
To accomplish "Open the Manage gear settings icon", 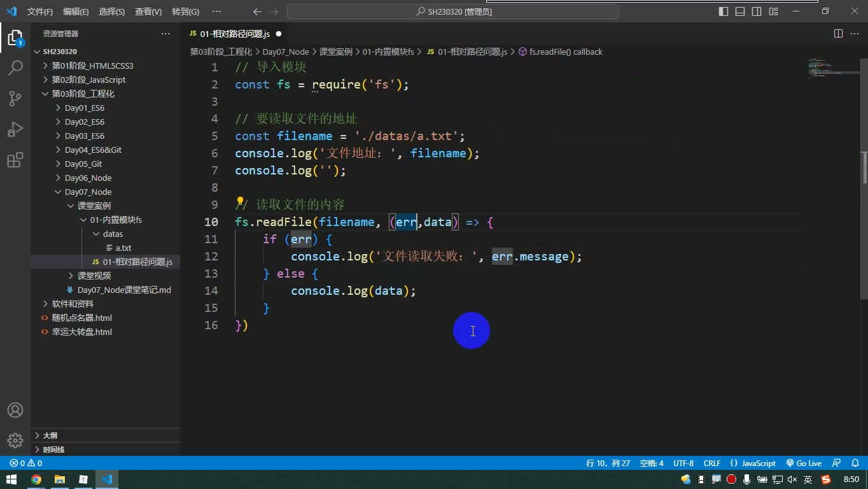I will click(15, 440).
